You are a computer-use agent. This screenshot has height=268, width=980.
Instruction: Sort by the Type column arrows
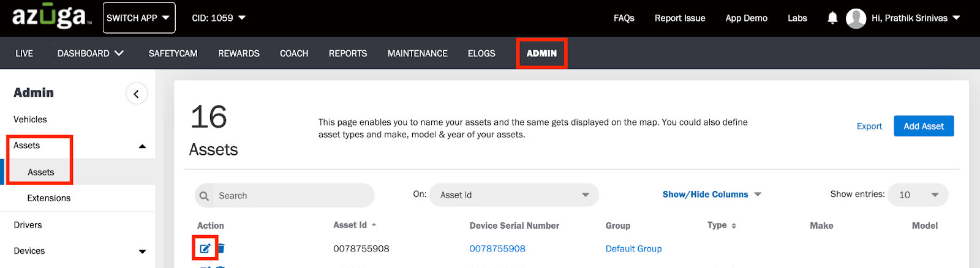tap(734, 226)
